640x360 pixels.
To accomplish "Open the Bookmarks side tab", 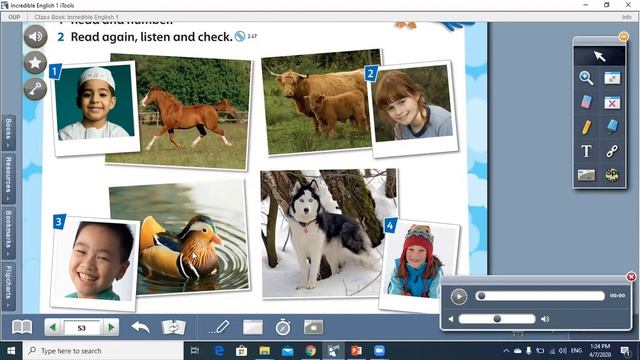I will (8, 233).
